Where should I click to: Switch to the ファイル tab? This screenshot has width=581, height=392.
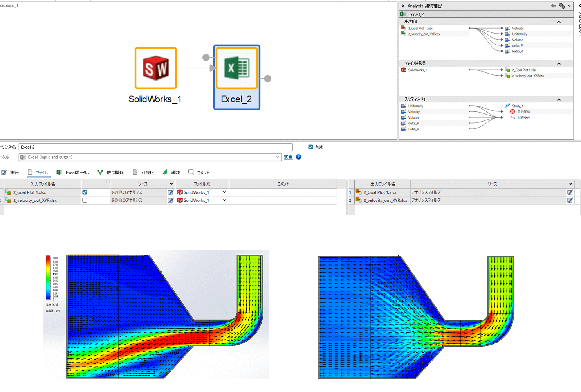[38, 173]
